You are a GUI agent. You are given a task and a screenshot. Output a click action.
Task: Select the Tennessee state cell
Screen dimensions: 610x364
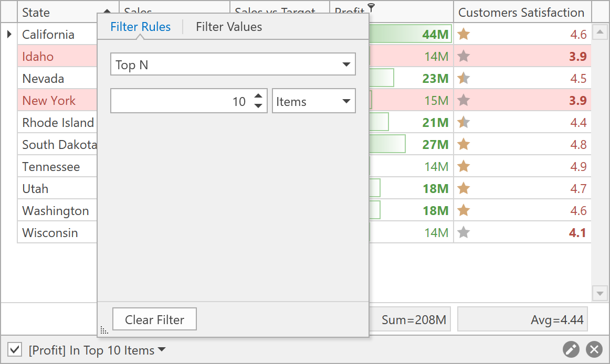click(x=57, y=166)
